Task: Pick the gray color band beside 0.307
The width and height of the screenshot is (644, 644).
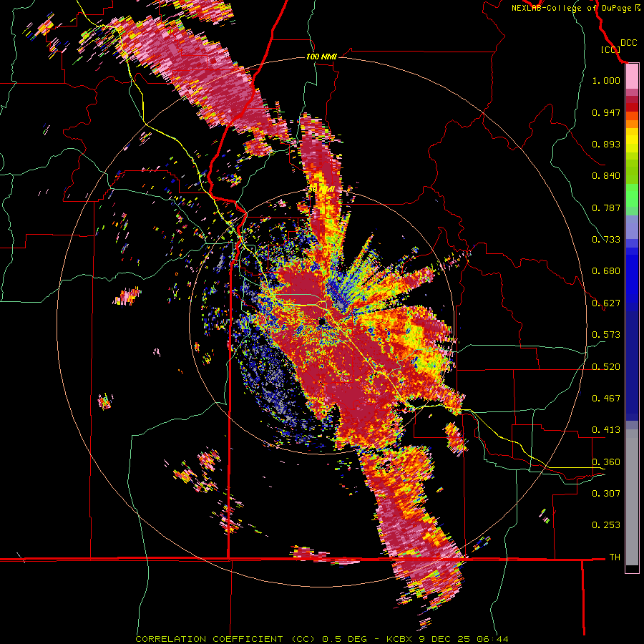Action: coord(632,497)
